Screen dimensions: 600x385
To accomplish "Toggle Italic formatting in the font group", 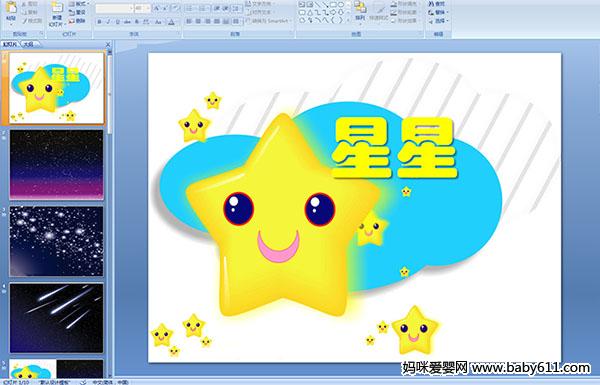I will (x=108, y=22).
